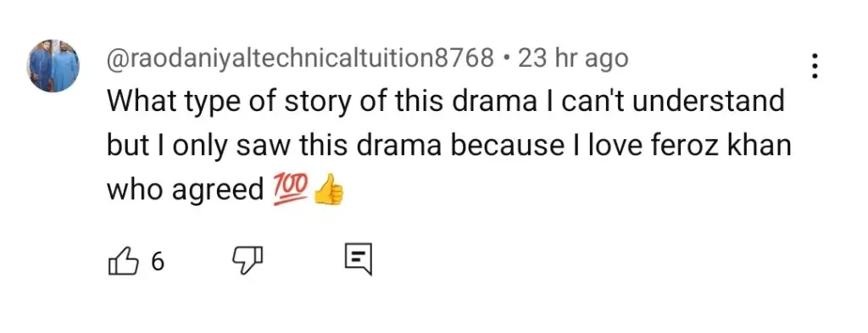Open the three-dot more options menu
The width and height of the screenshot is (868, 333).
815,66
